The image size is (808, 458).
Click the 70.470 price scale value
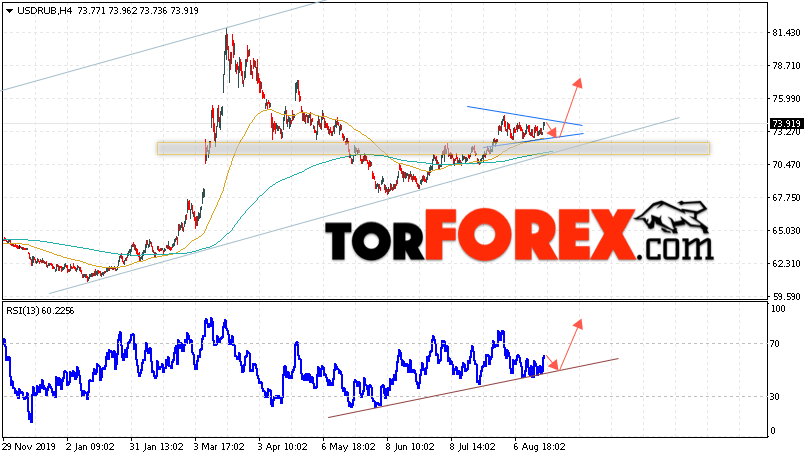click(786, 165)
